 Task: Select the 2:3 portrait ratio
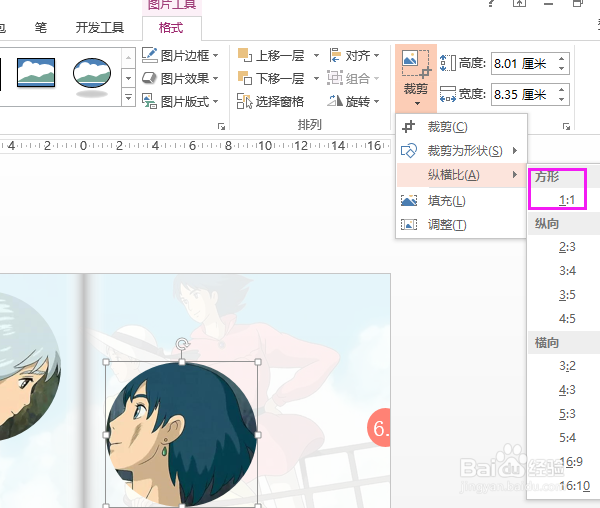point(567,247)
